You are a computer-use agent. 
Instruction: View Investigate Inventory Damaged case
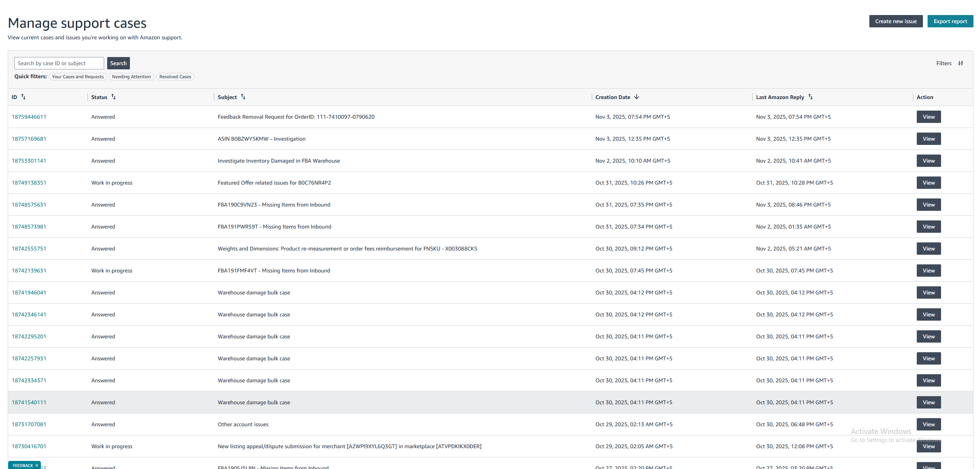pos(929,161)
